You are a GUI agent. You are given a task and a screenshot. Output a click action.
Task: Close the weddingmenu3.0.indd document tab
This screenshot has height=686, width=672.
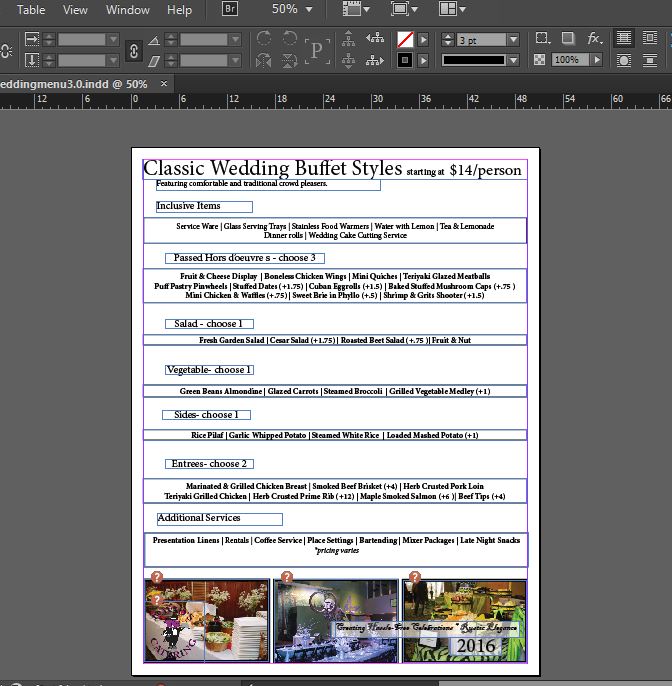click(x=164, y=84)
